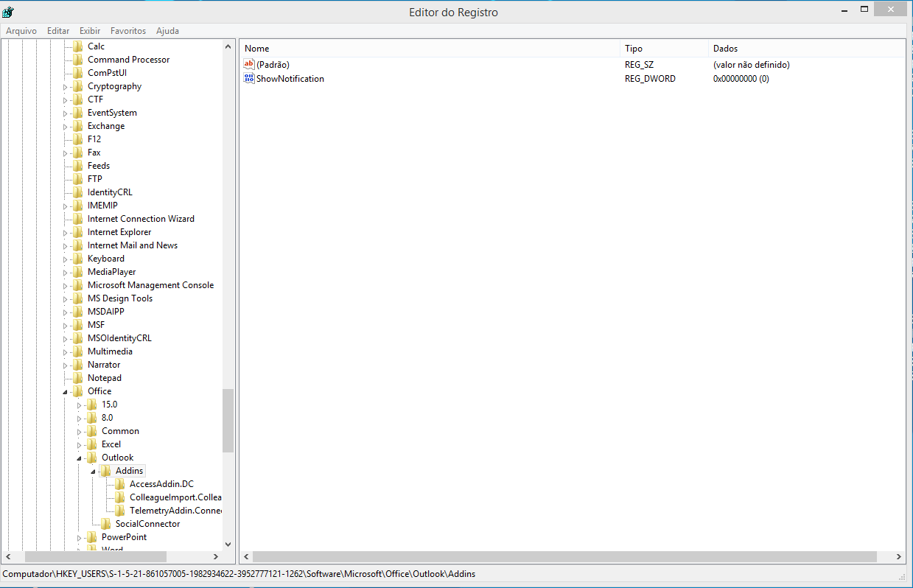This screenshot has height=588, width=913.
Task: Click the Exchange folder icon
Action: pyautogui.click(x=77, y=126)
